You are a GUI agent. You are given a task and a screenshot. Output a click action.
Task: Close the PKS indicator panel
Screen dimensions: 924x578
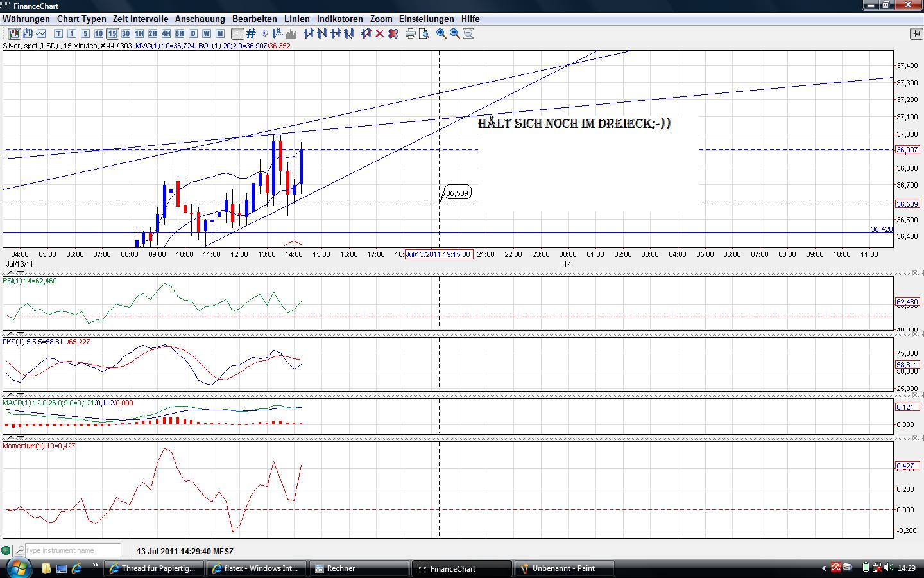click(x=916, y=335)
